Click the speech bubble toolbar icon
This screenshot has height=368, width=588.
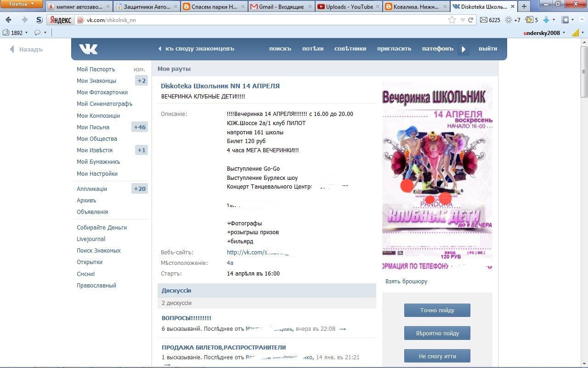[x=37, y=33]
